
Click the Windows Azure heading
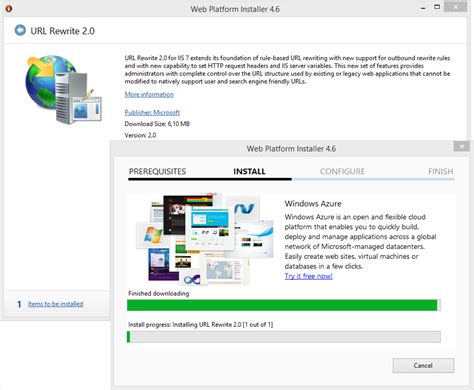(313, 203)
